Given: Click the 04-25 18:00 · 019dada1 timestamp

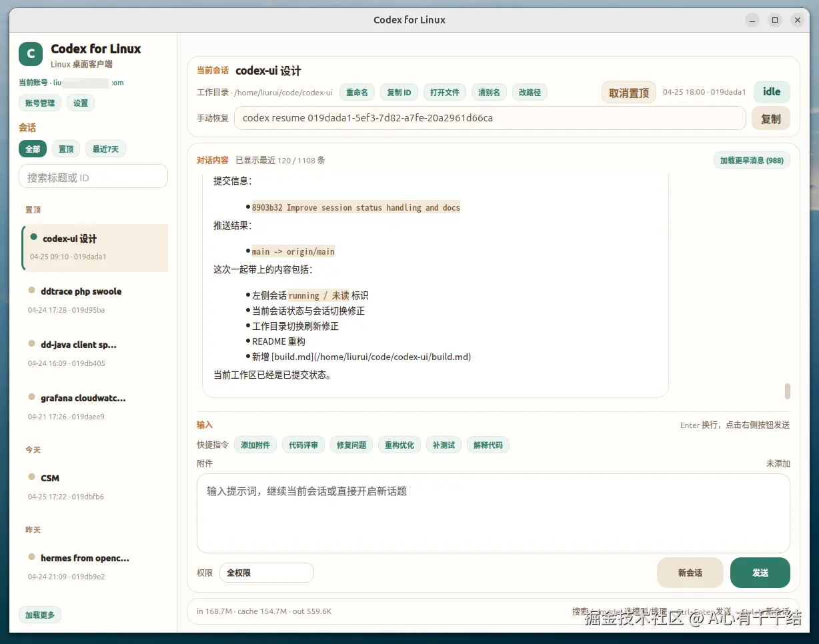Looking at the screenshot, I should click(704, 93).
